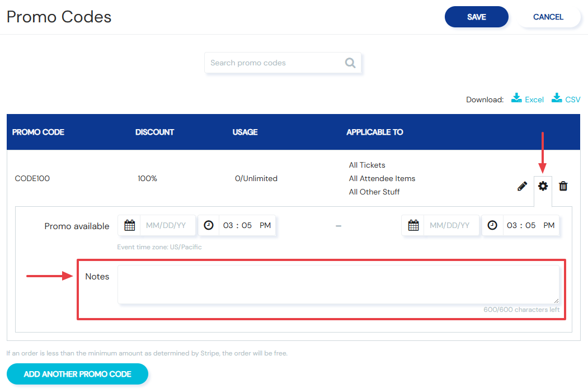Image resolution: width=588 pixels, height=389 pixels.
Task: Click the search magnifier icon
Action: [350, 63]
